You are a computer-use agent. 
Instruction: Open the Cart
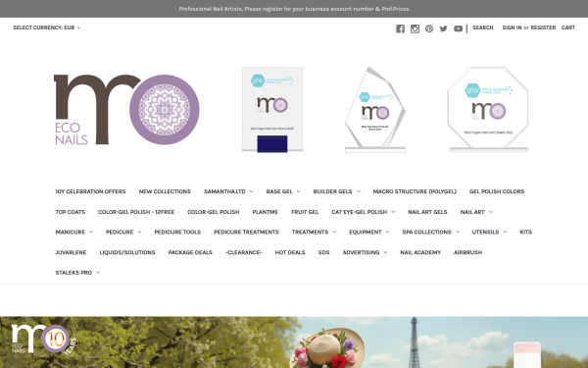pos(568,27)
